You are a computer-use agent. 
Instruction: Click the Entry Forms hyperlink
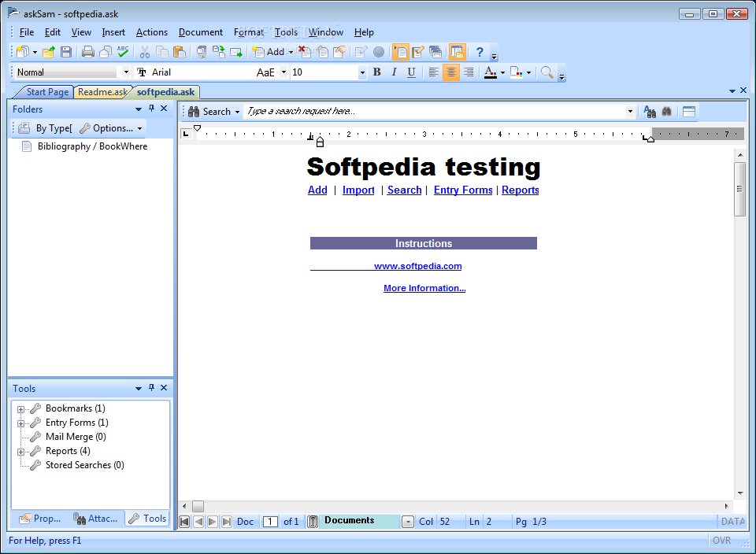[x=463, y=190]
